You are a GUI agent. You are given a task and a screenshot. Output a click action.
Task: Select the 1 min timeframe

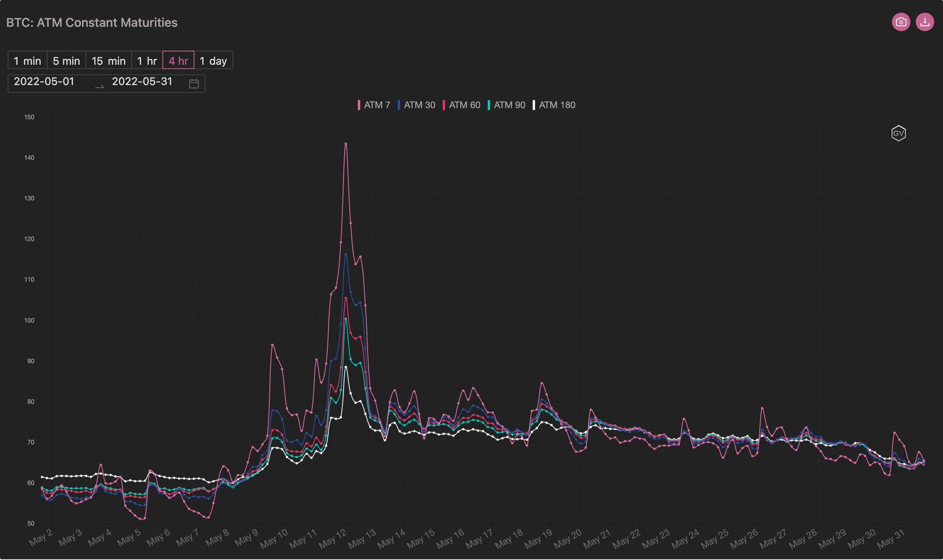tap(27, 60)
